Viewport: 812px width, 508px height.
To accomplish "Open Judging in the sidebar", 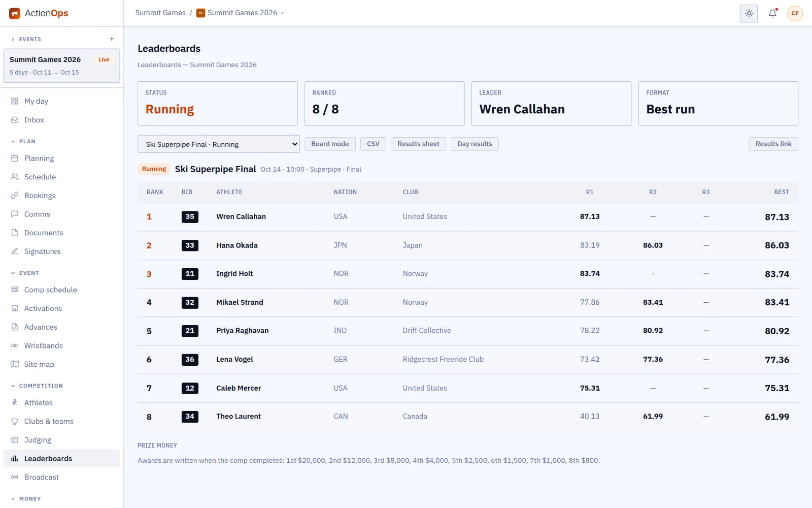I will click(61, 440).
